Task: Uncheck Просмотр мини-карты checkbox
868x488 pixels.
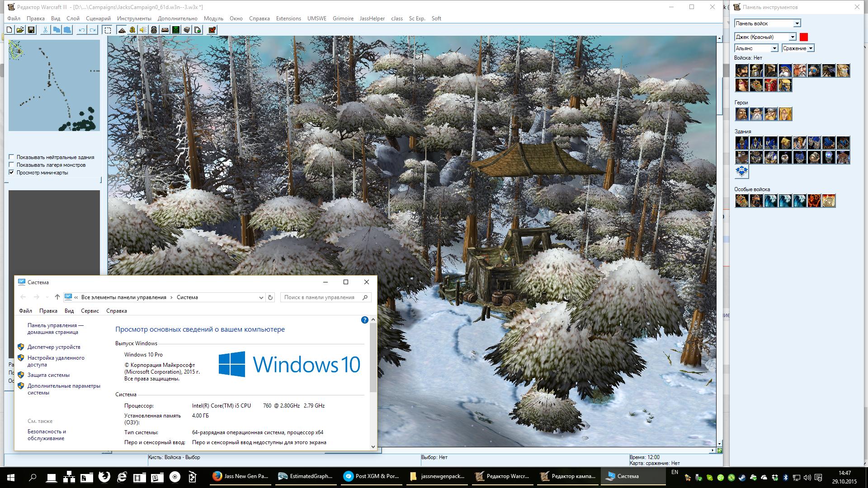Action: click(11, 173)
